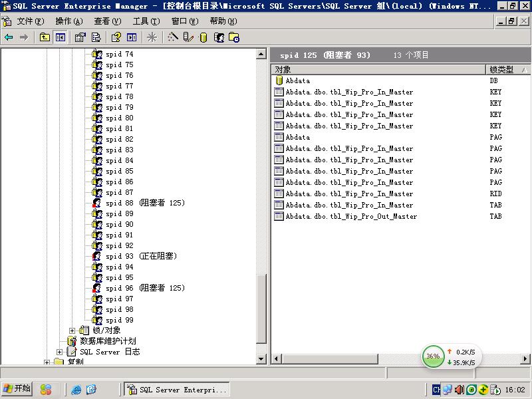The image size is (532, 399).
Task: Click the New Login toolbar icon
Action: point(219,37)
